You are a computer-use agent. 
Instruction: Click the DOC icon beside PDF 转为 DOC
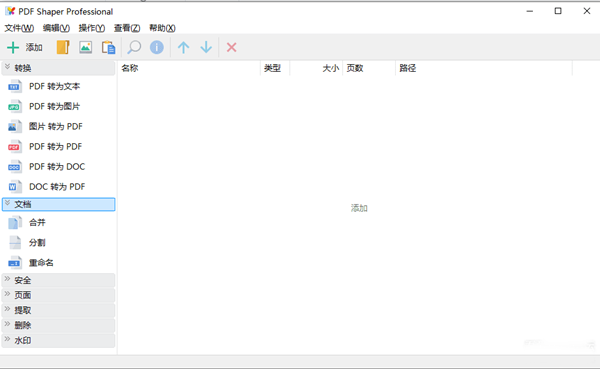(15, 167)
